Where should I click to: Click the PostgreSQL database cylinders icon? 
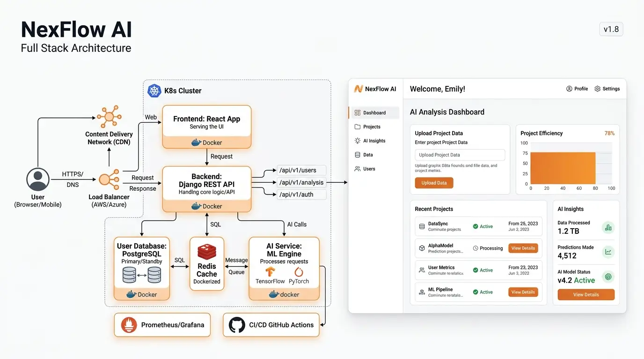pos(142,275)
